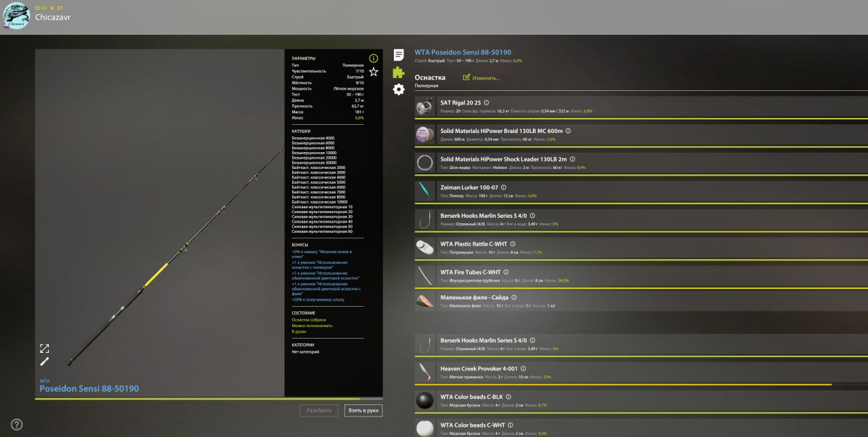Select the WTA Plastic Rattle thumbnail
Screen dimensions: 868x437
tap(425, 248)
